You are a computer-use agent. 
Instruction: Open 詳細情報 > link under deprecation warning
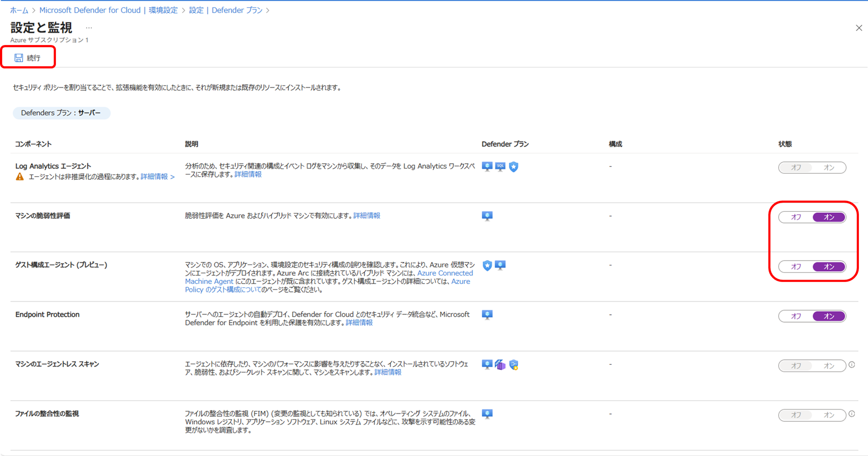[x=158, y=177]
